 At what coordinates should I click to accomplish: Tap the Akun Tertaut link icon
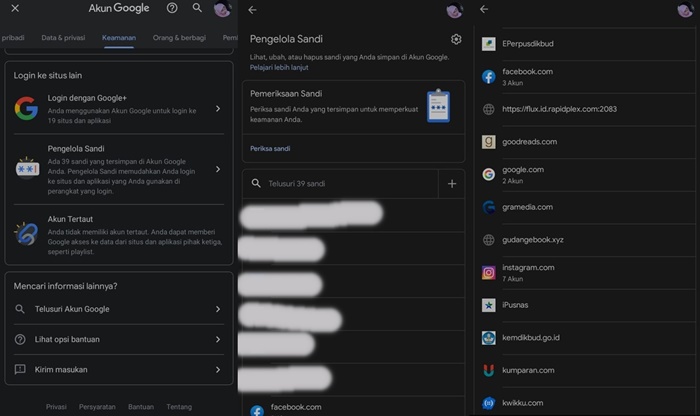[27, 233]
